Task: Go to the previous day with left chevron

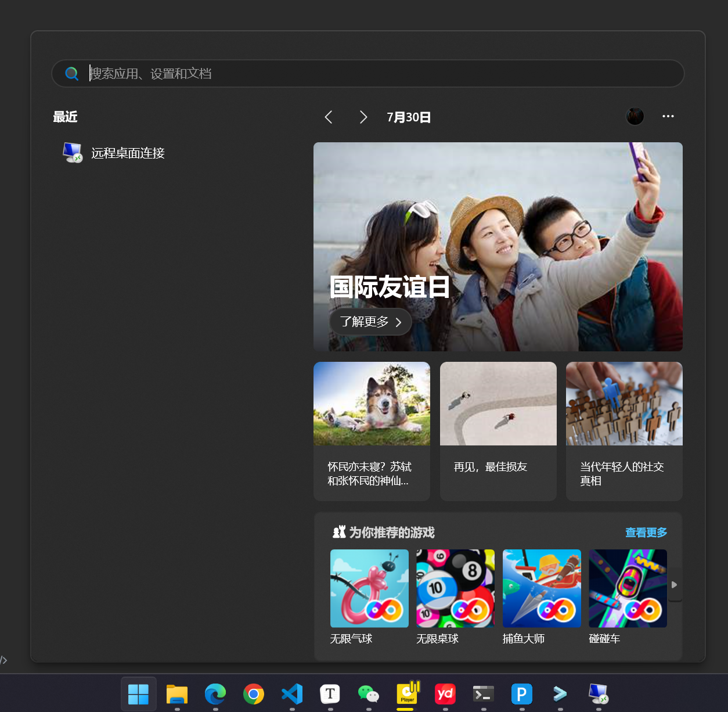Action: tap(329, 117)
